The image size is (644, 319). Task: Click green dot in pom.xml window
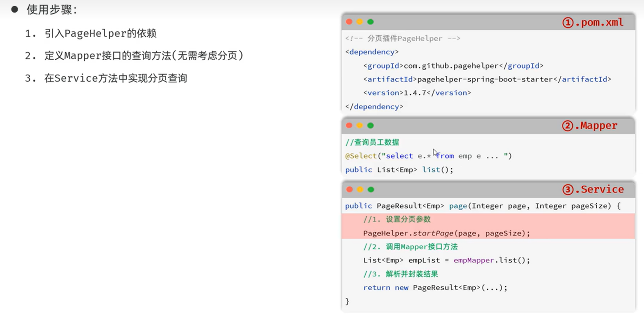tap(371, 22)
